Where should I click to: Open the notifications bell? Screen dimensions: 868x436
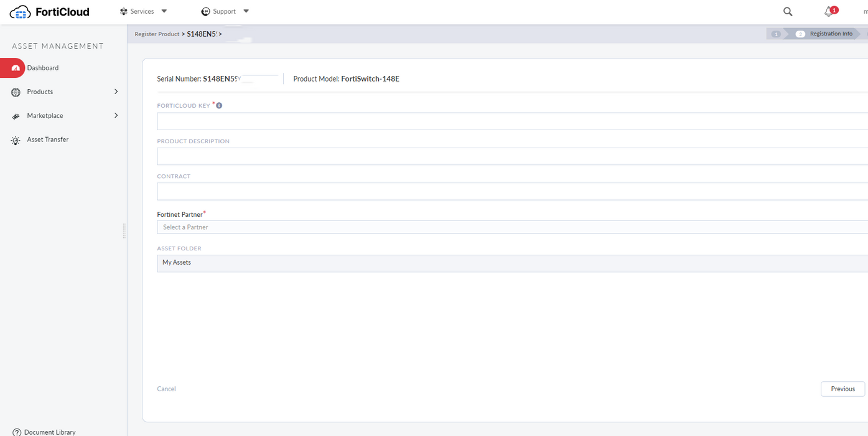tap(829, 11)
